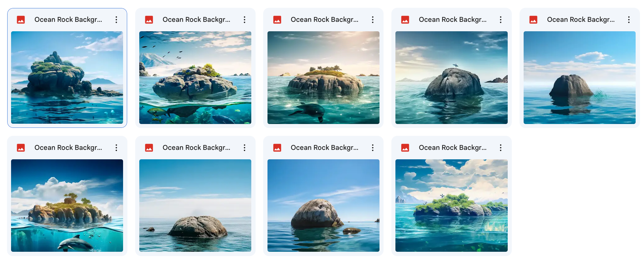Image resolution: width=644 pixels, height=262 pixels.
Task: Select thumbnail of hut island with dolphin
Action: coord(67,206)
